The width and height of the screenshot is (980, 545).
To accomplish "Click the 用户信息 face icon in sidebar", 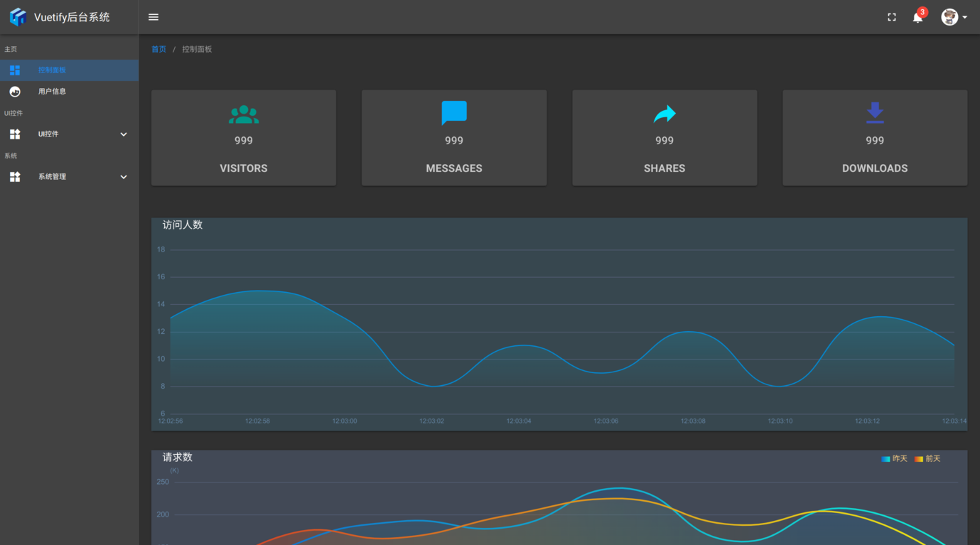I will pyautogui.click(x=15, y=92).
